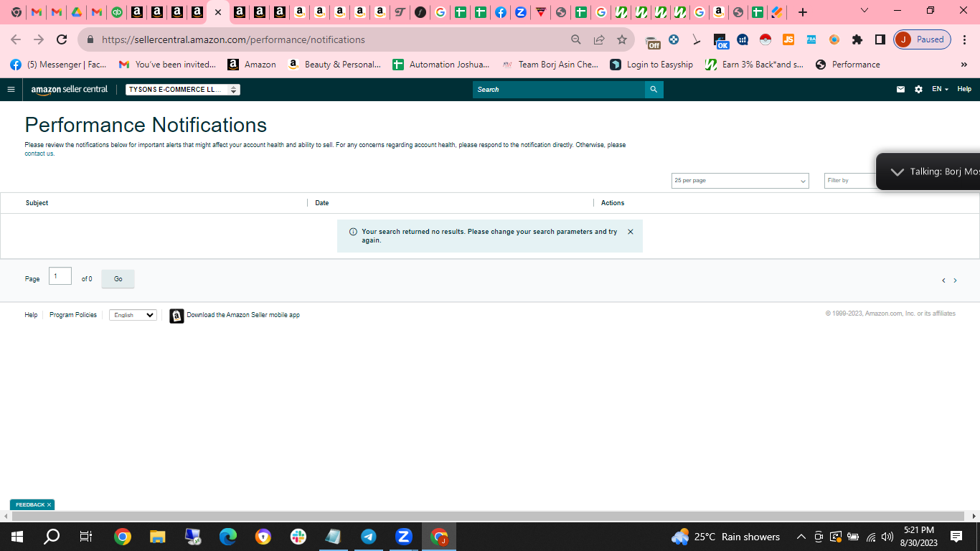Open Microsoft Edge from the taskbar
Image resolution: width=980 pixels, height=551 pixels.
pyautogui.click(x=228, y=537)
